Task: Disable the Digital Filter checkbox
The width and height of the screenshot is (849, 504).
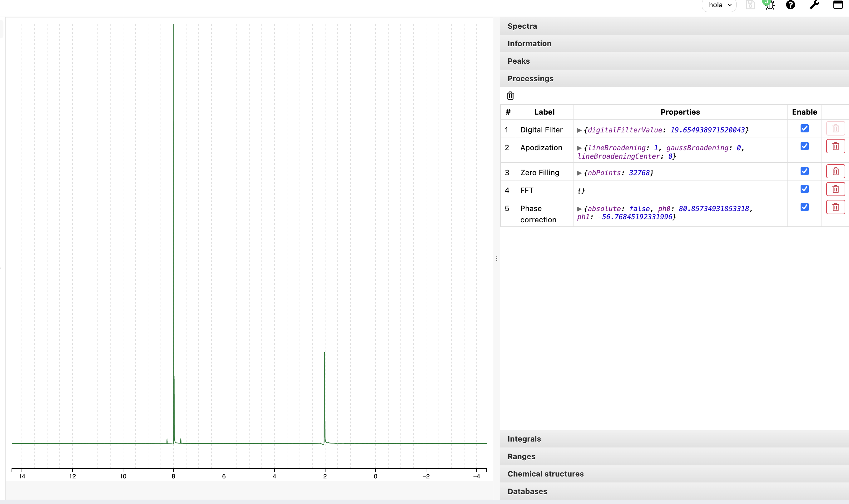Action: coord(804,128)
